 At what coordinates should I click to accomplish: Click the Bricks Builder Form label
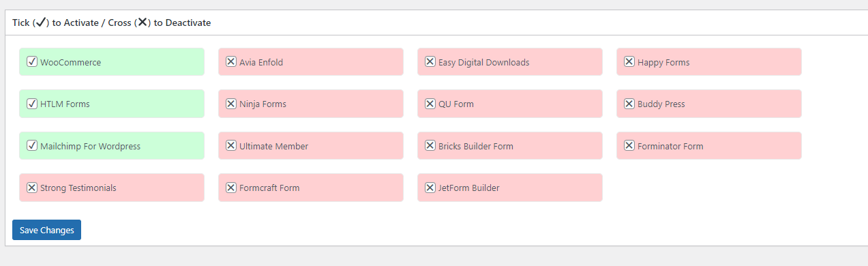pyautogui.click(x=476, y=146)
